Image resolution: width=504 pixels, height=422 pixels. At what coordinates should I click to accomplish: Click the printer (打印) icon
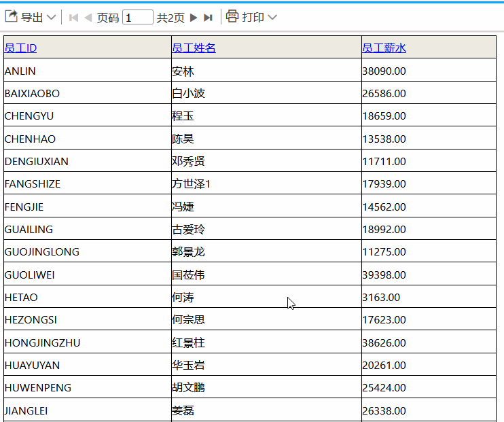pyautogui.click(x=232, y=16)
